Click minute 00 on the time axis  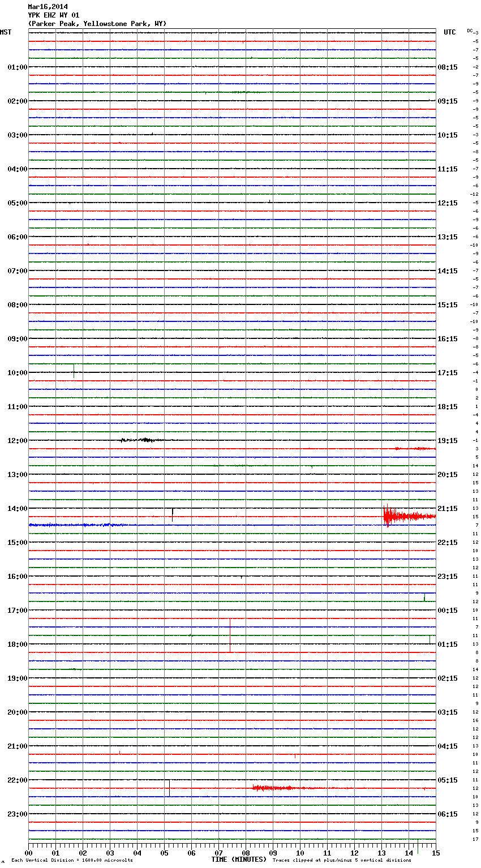coord(28,853)
